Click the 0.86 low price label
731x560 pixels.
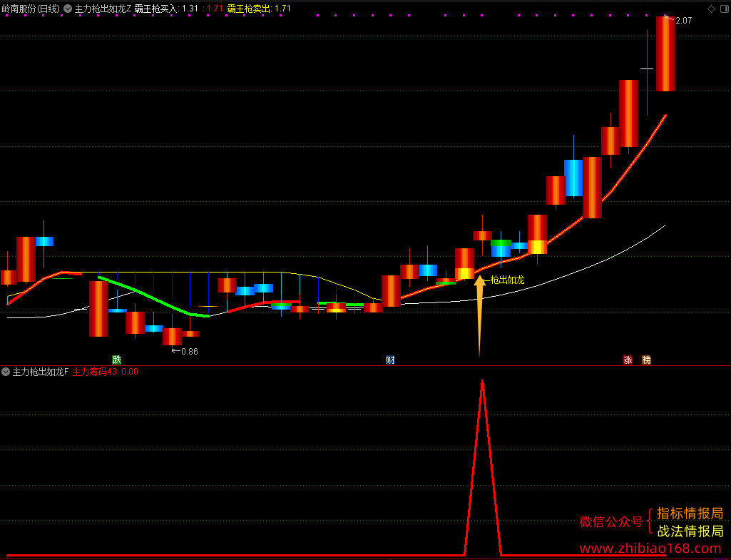click(x=189, y=352)
